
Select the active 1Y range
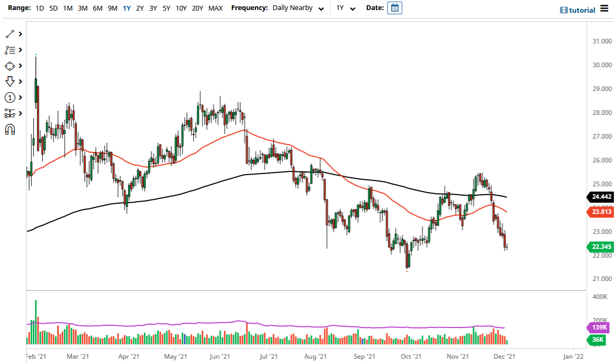click(x=126, y=8)
